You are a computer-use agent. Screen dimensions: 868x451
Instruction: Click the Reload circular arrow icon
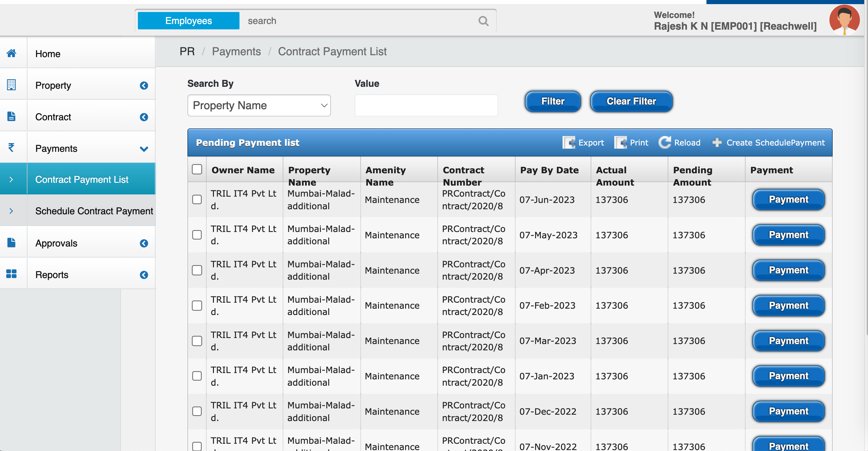pos(664,142)
